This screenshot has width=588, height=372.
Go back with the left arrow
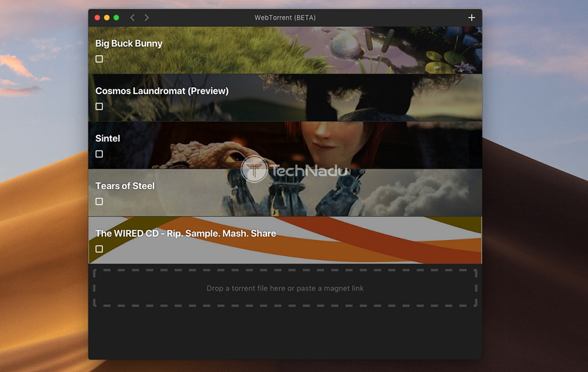[132, 18]
